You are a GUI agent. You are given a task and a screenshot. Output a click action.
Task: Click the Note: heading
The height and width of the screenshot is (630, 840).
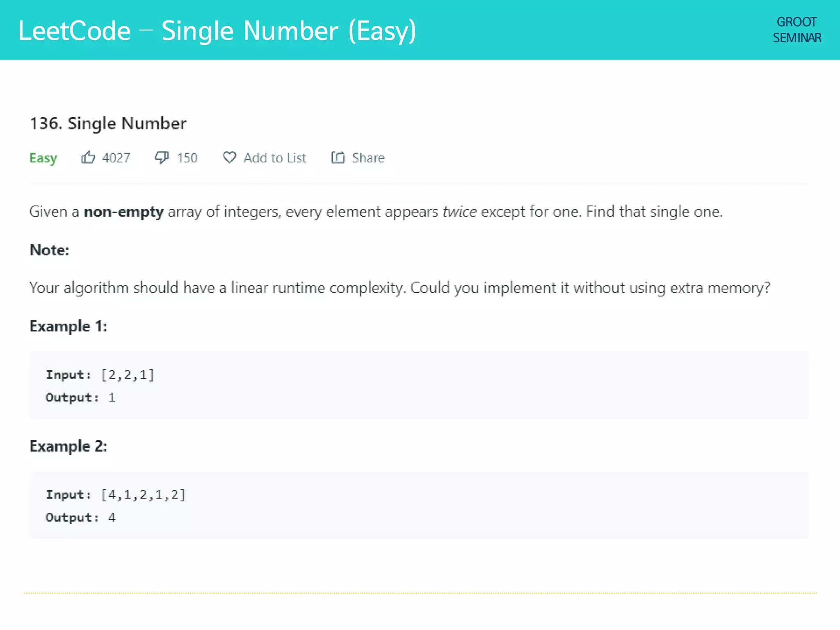coord(49,250)
